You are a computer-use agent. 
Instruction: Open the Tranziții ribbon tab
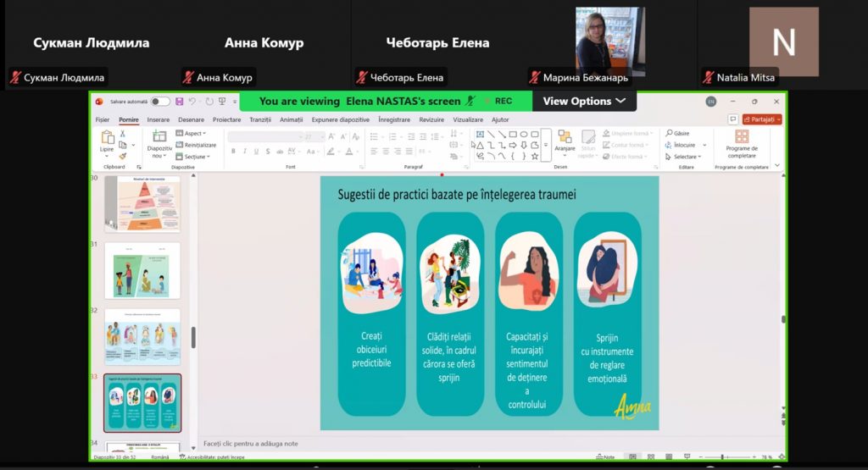click(260, 119)
